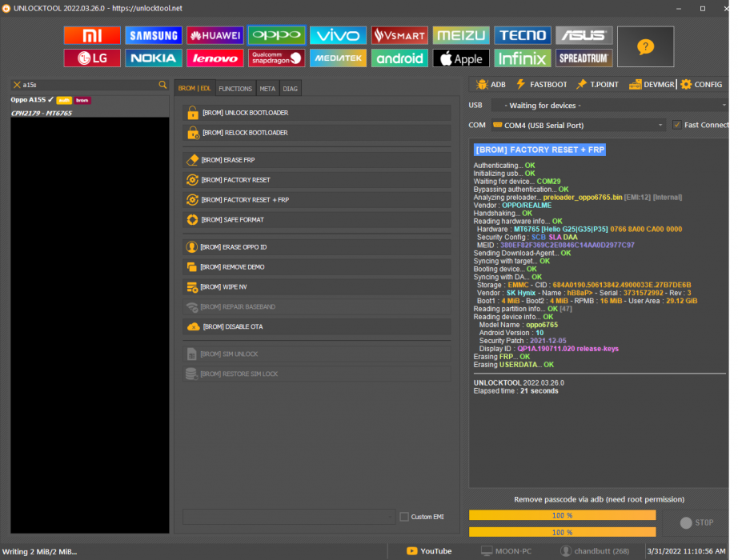
Task: Switch to the META tab
Action: pos(267,89)
